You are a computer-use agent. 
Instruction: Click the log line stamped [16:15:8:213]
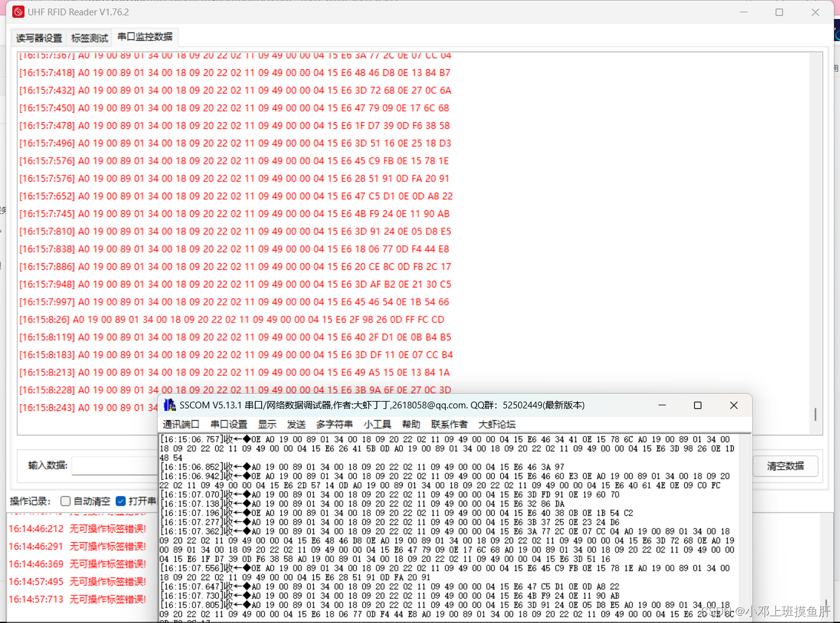pyautogui.click(x=234, y=373)
